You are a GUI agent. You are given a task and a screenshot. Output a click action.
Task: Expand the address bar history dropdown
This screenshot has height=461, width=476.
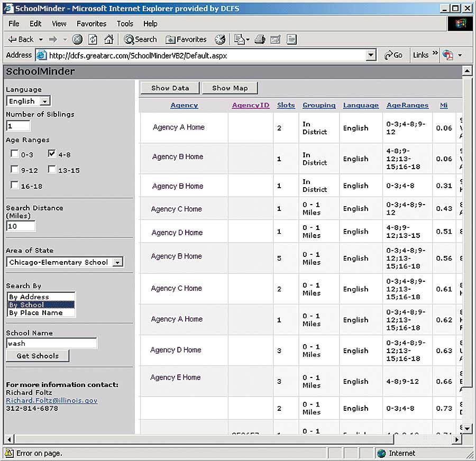(371, 55)
